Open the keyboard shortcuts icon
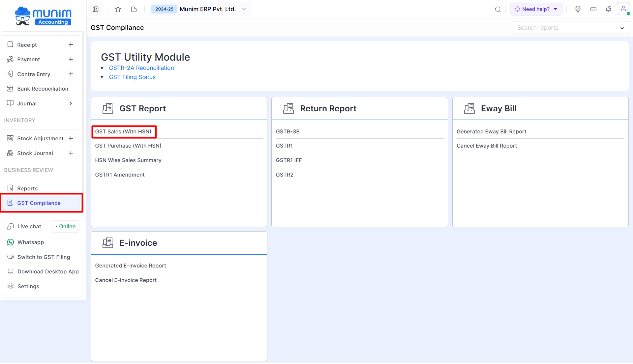The width and height of the screenshot is (633, 364). click(x=593, y=9)
